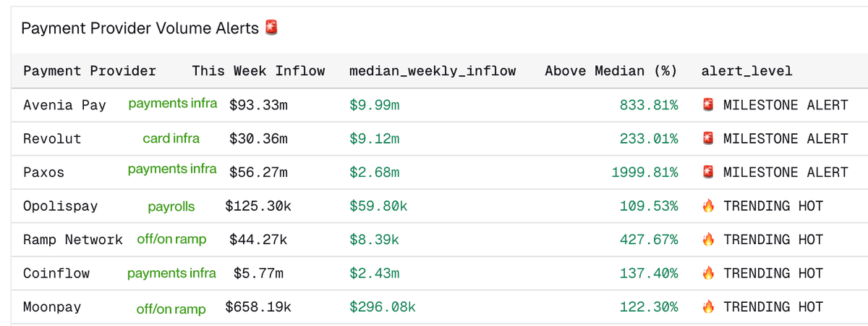The height and width of the screenshot is (326, 868).
Task: Click the fire icon in Ramp Network row
Action: pos(709,239)
